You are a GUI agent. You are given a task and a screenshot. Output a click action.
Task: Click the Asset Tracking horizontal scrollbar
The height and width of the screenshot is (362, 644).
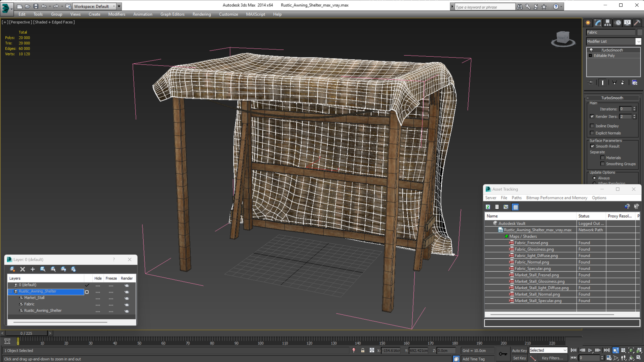[x=552, y=314]
